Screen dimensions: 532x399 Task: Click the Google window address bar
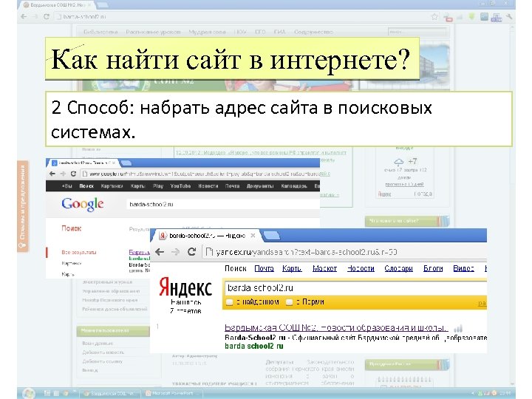click(200, 174)
